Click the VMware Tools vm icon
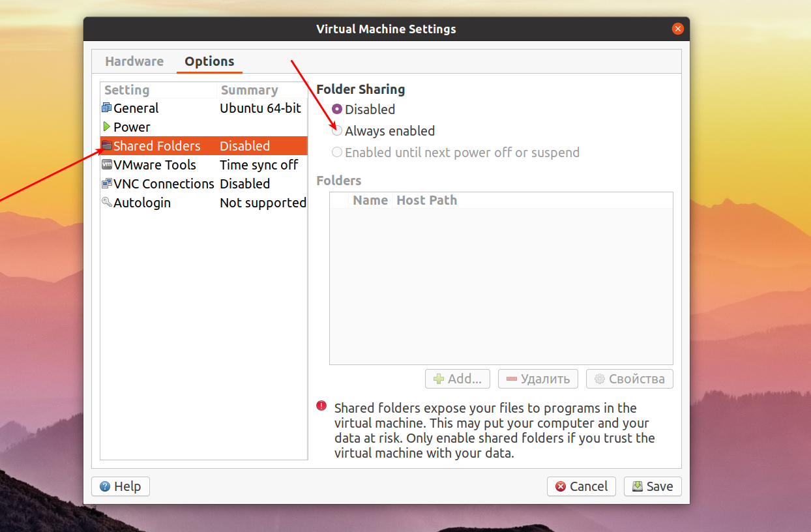 (107, 164)
